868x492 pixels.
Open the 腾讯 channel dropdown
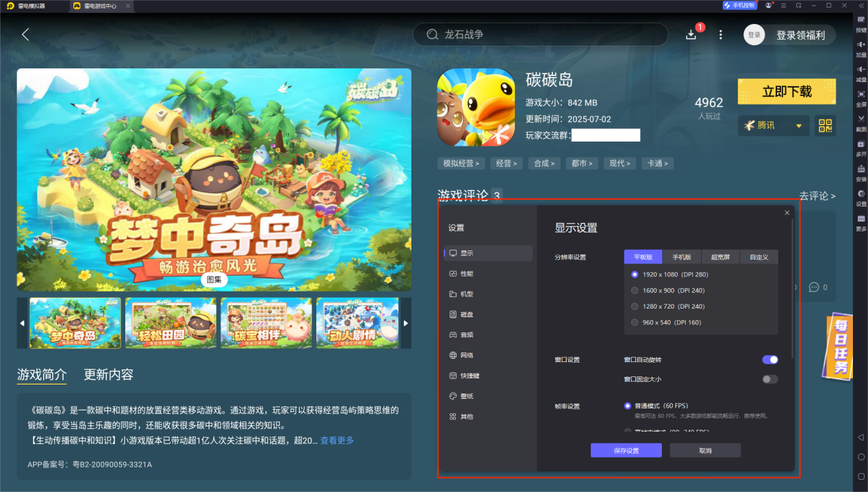774,126
